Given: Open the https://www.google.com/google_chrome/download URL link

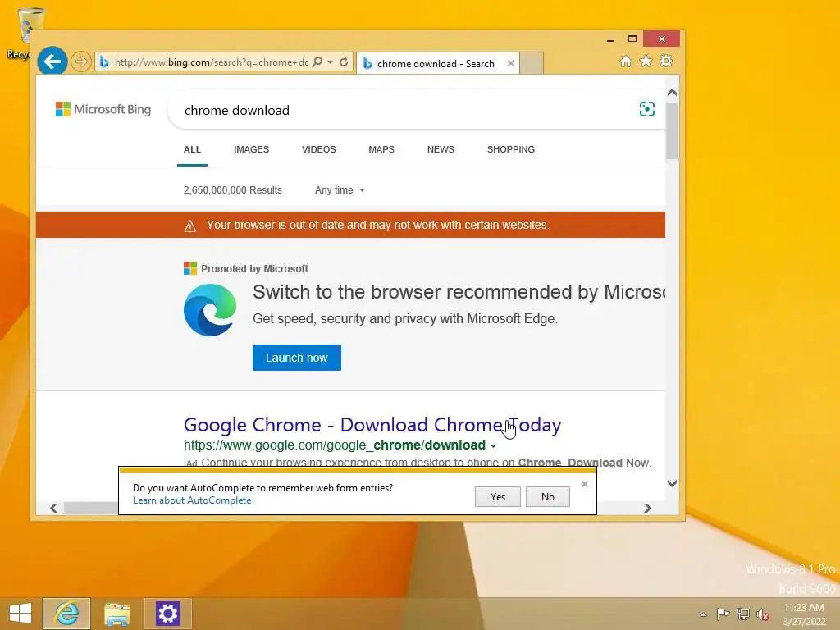Looking at the screenshot, I should click(x=335, y=445).
